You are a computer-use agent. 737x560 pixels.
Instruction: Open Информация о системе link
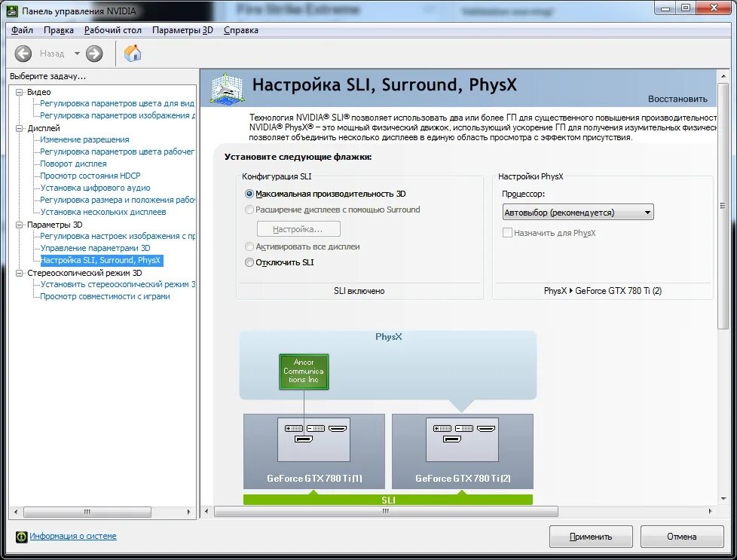(73, 536)
